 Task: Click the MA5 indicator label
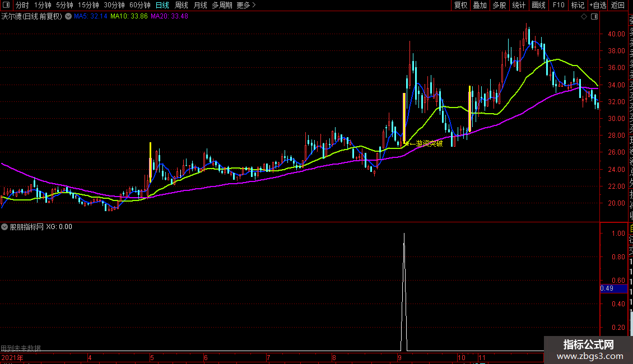coord(90,16)
